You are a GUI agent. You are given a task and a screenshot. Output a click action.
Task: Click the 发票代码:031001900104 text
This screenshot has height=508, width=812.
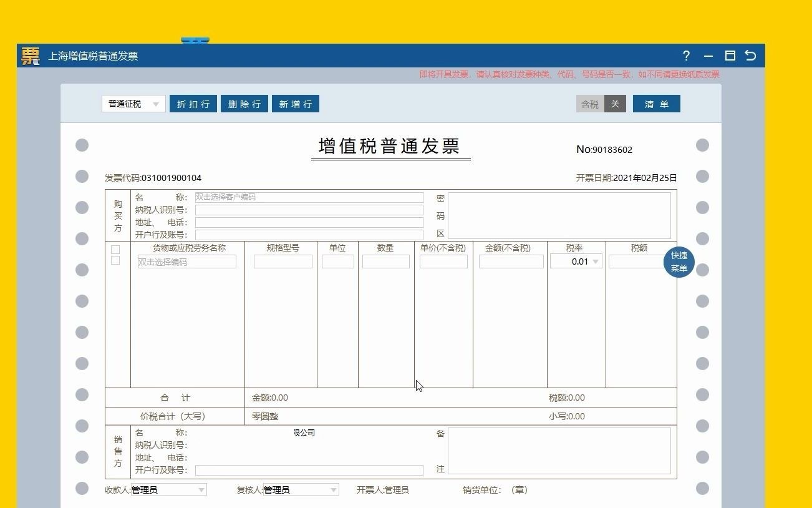[153, 178]
